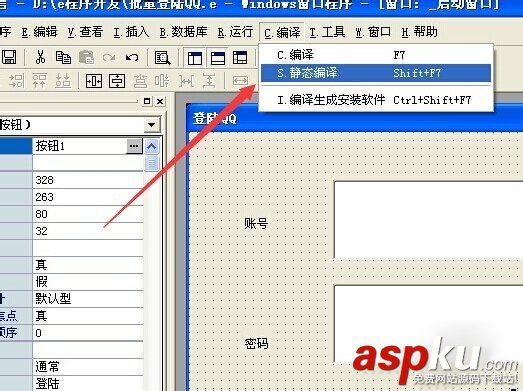Select the 登陆 caption property value
The height and width of the screenshot is (391, 523).
point(88,383)
